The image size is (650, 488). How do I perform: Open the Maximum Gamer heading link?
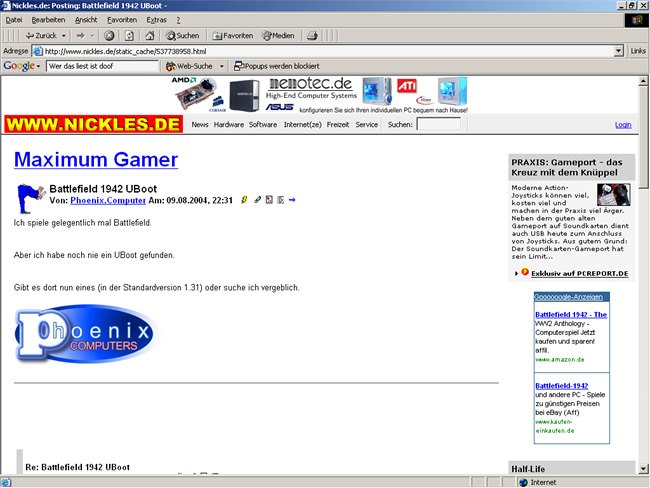[96, 160]
